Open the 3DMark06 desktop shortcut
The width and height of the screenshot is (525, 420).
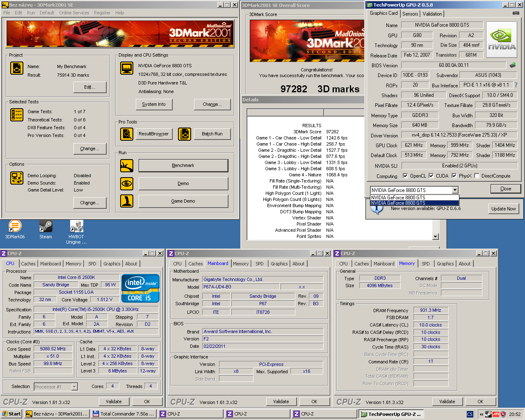click(15, 229)
